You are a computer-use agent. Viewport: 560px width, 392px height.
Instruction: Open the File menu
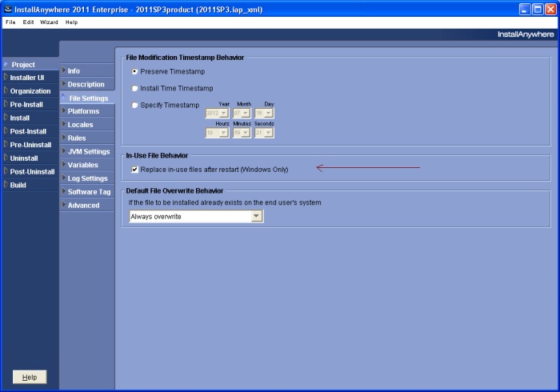tap(10, 22)
